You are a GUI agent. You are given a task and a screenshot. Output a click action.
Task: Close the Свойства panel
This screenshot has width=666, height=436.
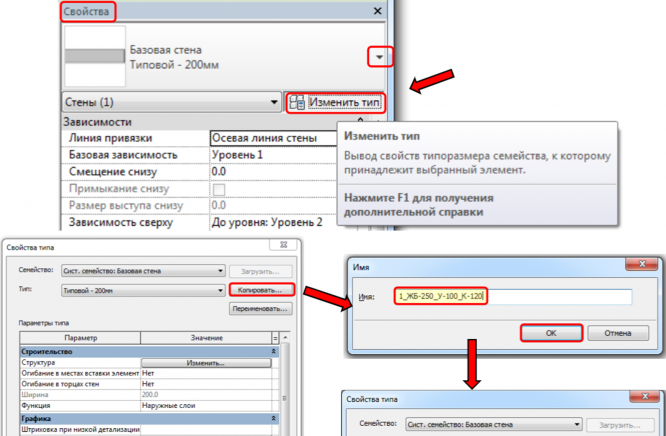pos(378,11)
